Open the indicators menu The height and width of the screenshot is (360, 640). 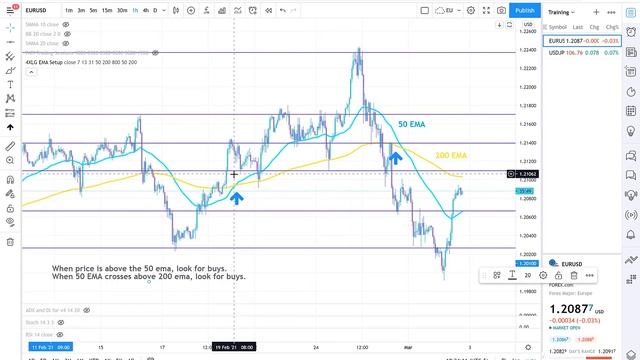[x=207, y=11]
